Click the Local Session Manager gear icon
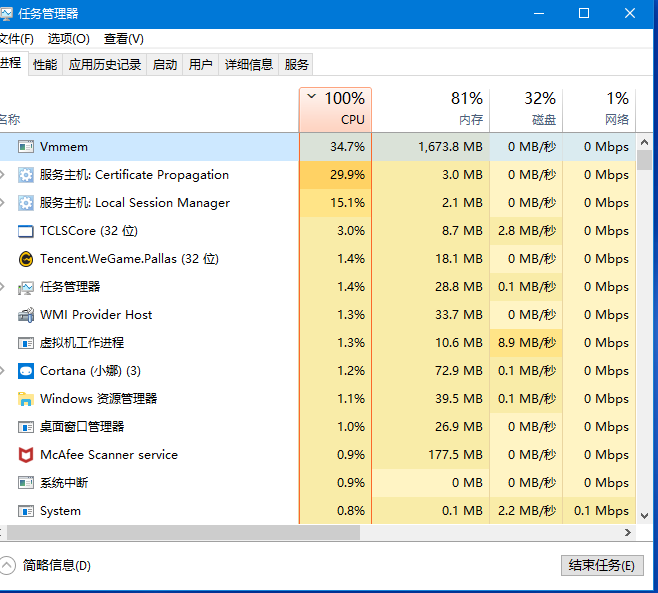 [26, 203]
